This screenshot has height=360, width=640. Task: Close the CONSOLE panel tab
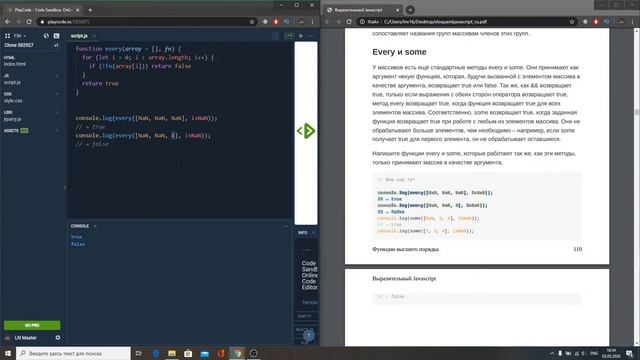pyautogui.click(x=95, y=226)
